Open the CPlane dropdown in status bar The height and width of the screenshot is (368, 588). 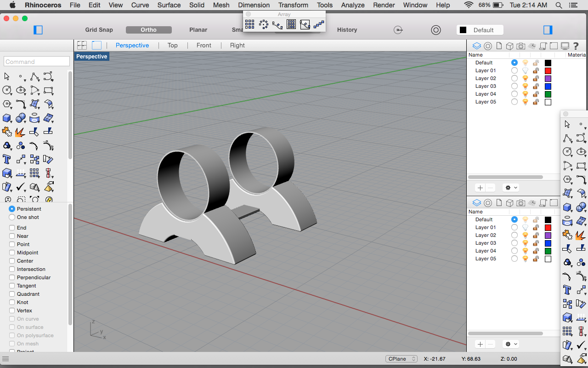point(402,359)
